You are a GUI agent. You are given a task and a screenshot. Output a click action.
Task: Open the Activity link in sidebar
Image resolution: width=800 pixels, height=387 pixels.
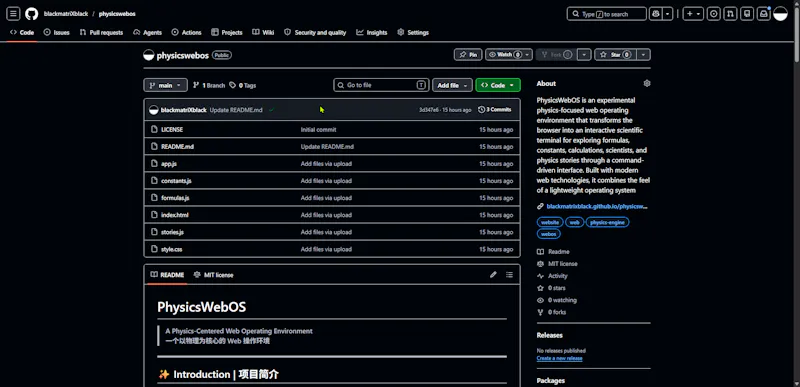coord(552,276)
